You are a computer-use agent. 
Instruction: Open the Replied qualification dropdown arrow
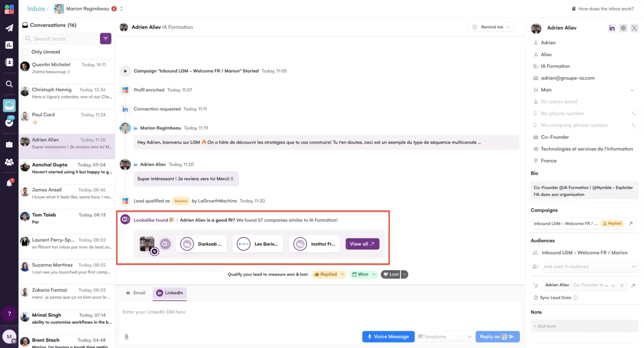tap(343, 275)
